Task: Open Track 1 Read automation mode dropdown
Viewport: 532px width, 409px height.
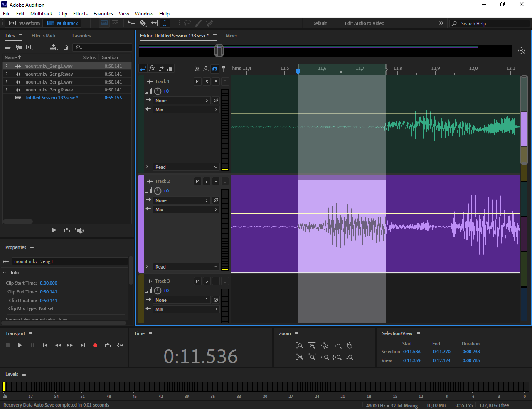Action: (186, 167)
